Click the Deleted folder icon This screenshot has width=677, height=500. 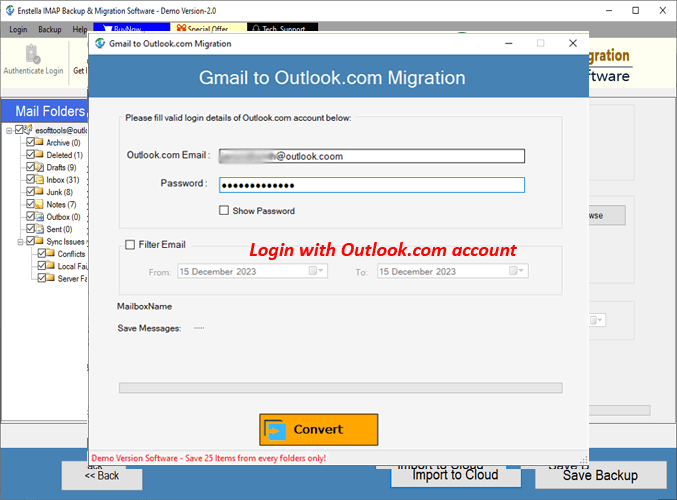tap(39, 154)
